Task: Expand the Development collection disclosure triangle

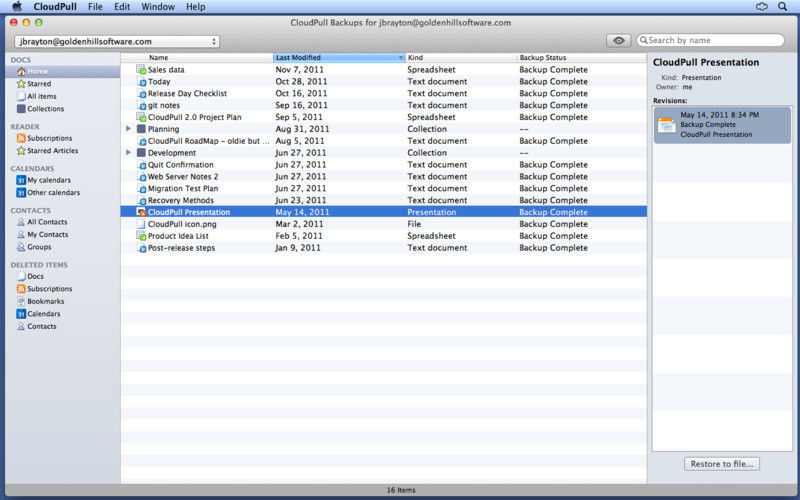Action: pyautogui.click(x=129, y=153)
